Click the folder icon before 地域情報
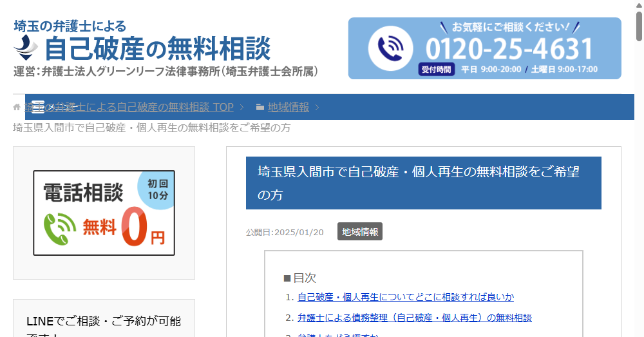 pos(260,107)
